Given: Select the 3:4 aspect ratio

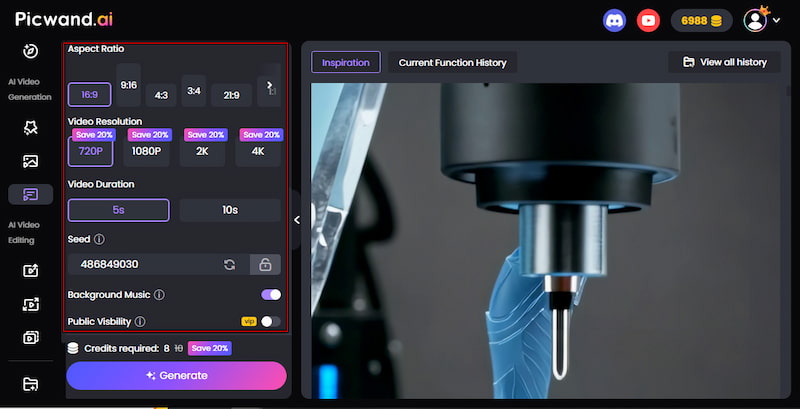Looking at the screenshot, I should click(194, 91).
